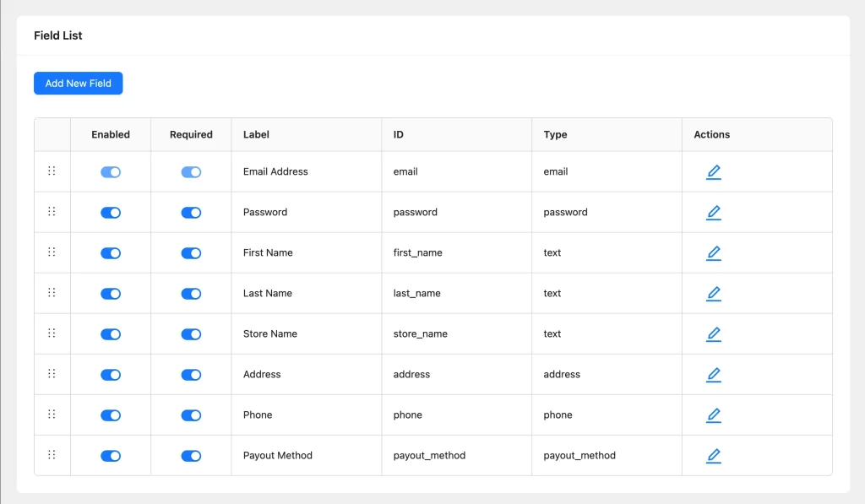Switch off Required toggle for Phone
The height and width of the screenshot is (504, 865).
pos(191,415)
